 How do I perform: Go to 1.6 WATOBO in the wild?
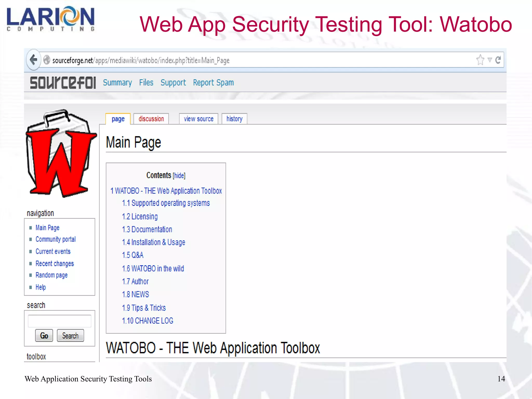point(153,269)
